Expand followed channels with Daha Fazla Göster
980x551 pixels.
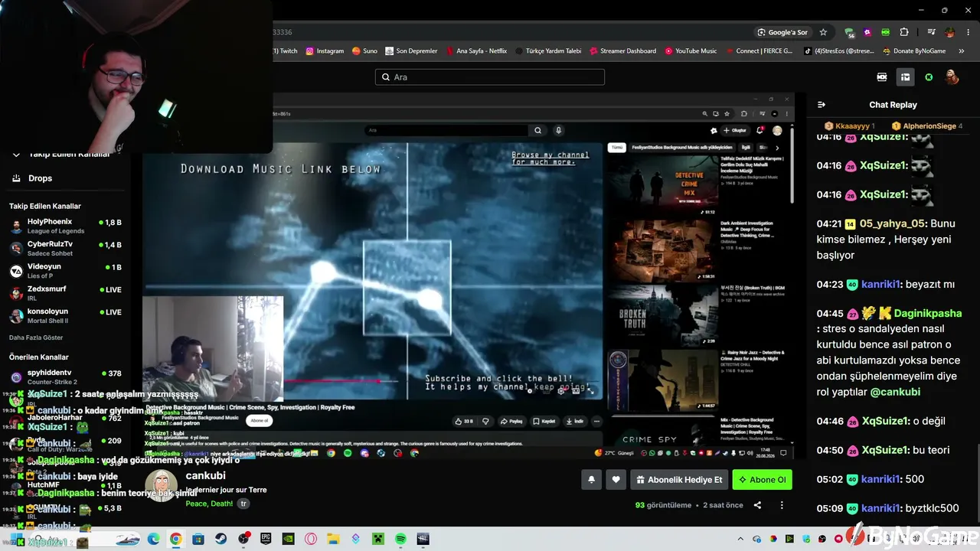pyautogui.click(x=36, y=337)
